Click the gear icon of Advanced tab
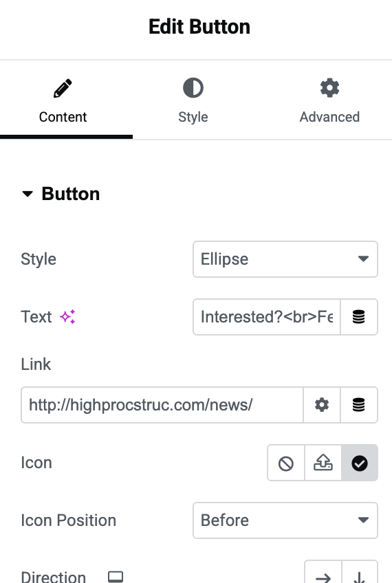This screenshot has width=392, height=583. (329, 88)
